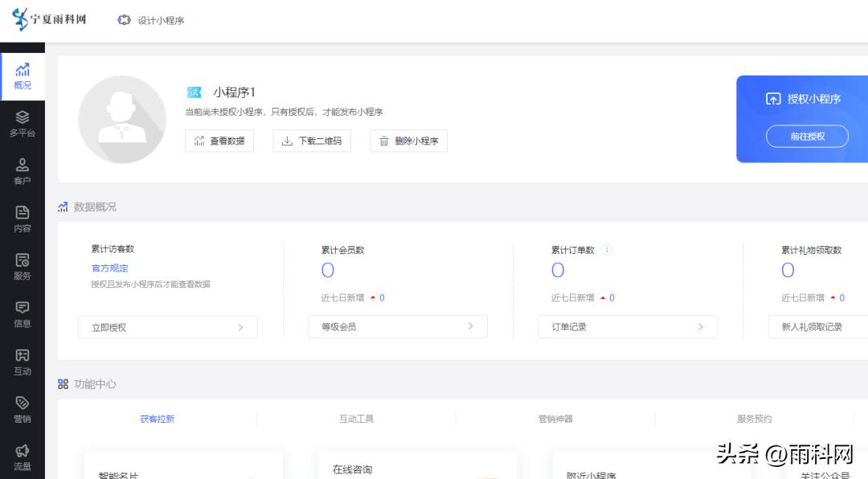
Task: Click the mini-program avatar image
Action: point(122,119)
